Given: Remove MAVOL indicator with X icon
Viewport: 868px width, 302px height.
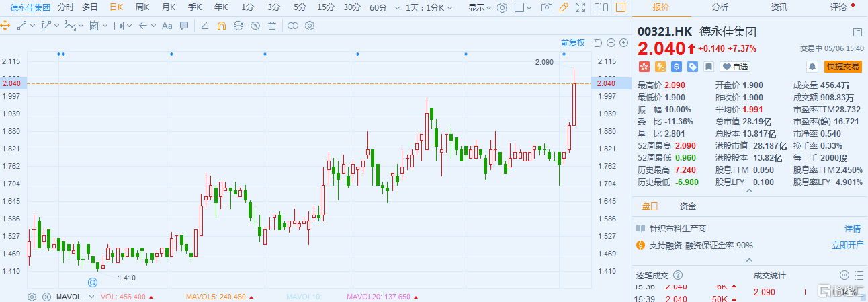Looking at the screenshot, I should pyautogui.click(x=46, y=297).
